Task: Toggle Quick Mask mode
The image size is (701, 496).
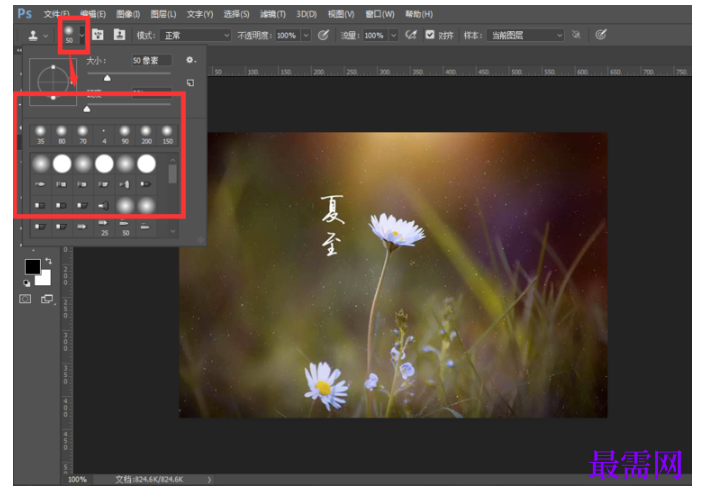Action: [x=25, y=299]
